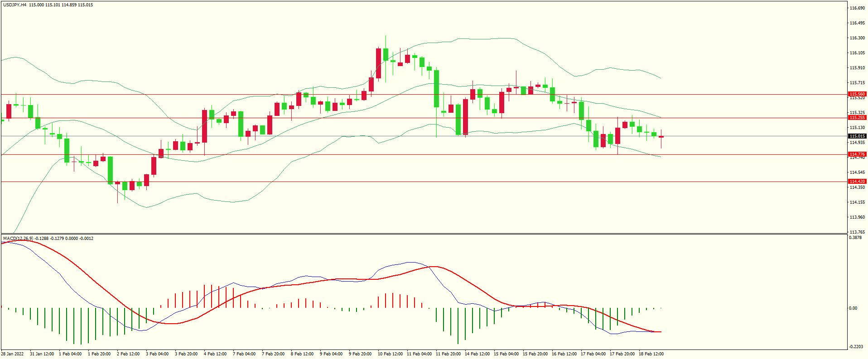Click the 4 Feb 12:00 time label

point(215,354)
